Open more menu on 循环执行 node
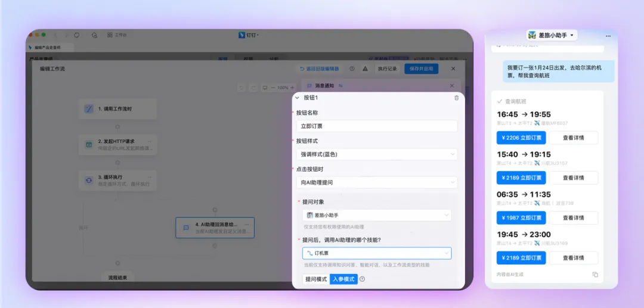Screen dimensions: 644x308 point(150,177)
